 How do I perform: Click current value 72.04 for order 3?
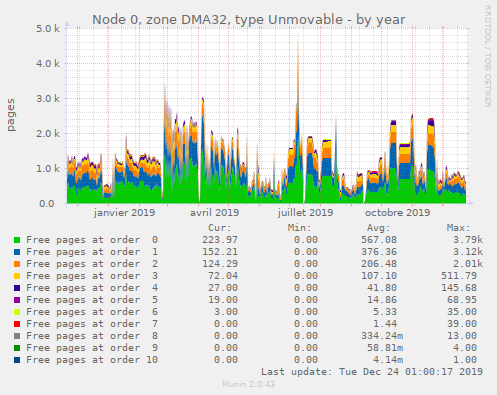(223, 276)
